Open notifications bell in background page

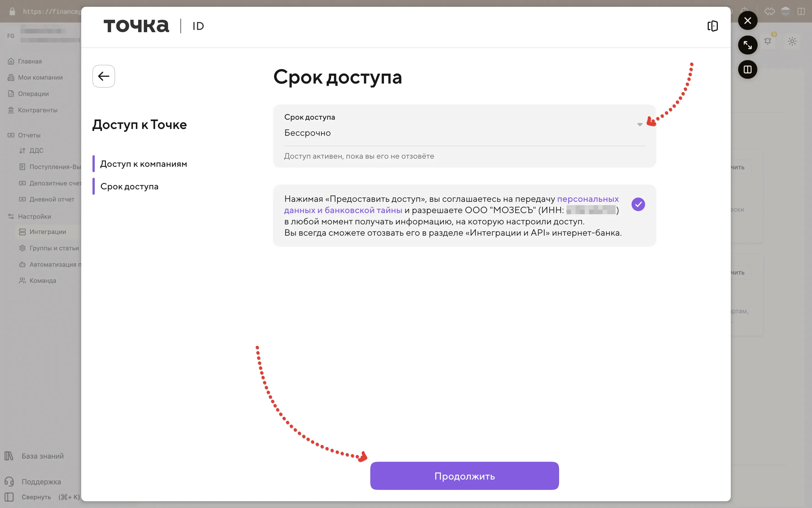[x=768, y=41]
